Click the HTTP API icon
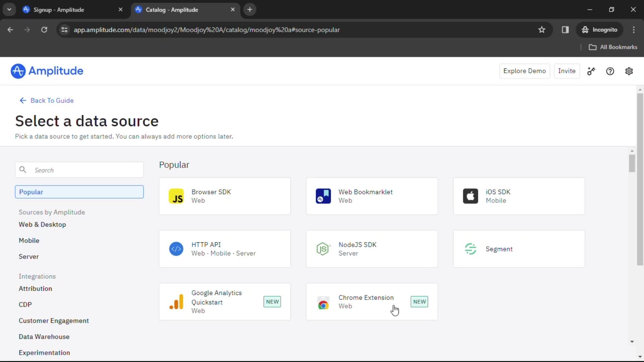 point(176,248)
